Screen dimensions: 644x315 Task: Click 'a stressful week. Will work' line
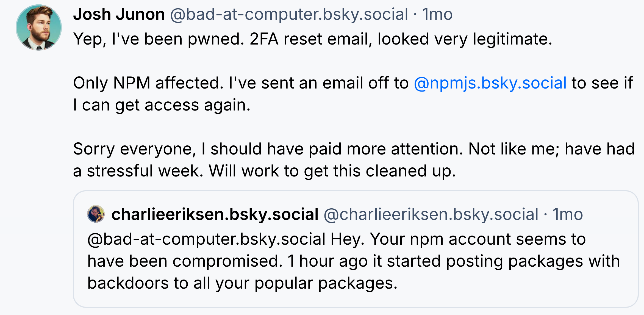tap(264, 171)
